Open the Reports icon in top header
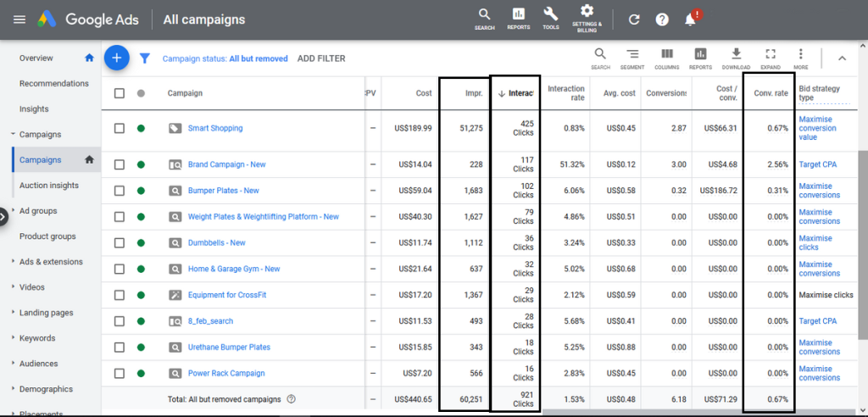 (x=518, y=18)
